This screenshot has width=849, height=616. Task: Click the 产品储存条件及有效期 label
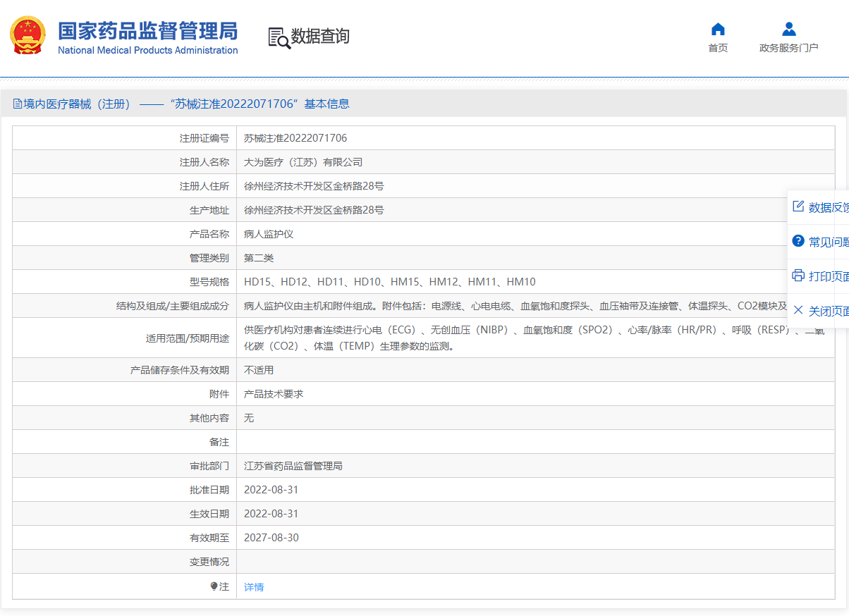coord(180,370)
